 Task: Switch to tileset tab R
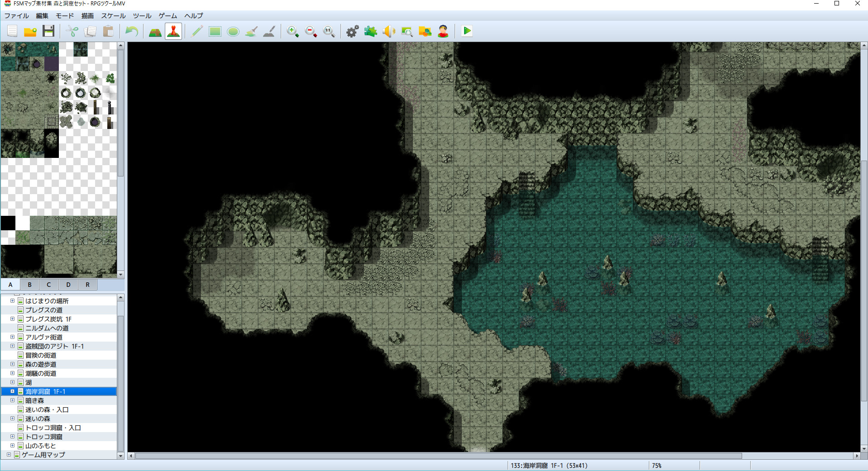[x=88, y=285]
